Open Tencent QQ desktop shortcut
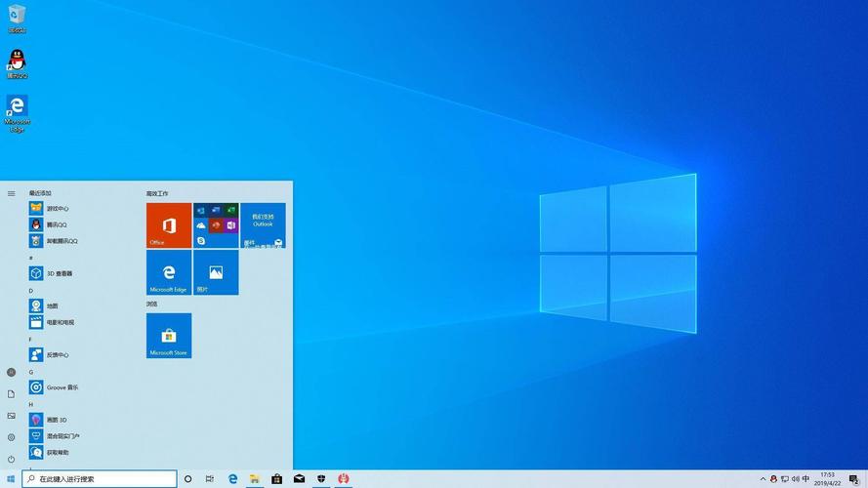 17,63
